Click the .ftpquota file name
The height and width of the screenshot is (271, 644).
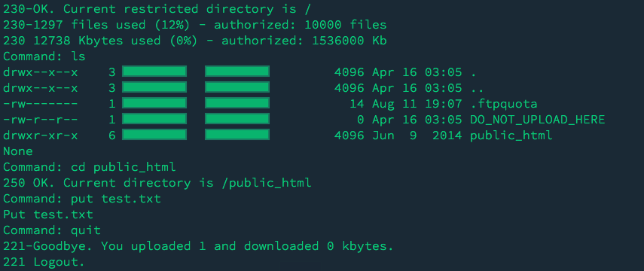pyautogui.click(x=504, y=103)
